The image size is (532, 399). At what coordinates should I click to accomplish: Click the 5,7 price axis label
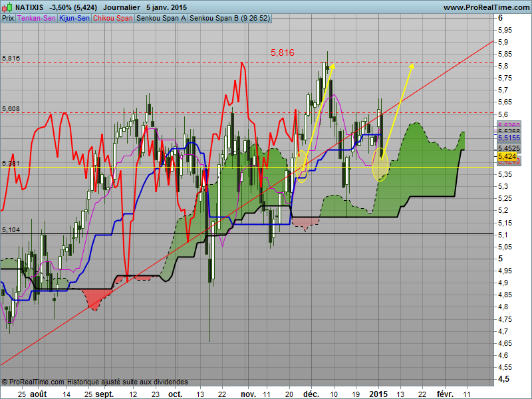tap(503, 90)
